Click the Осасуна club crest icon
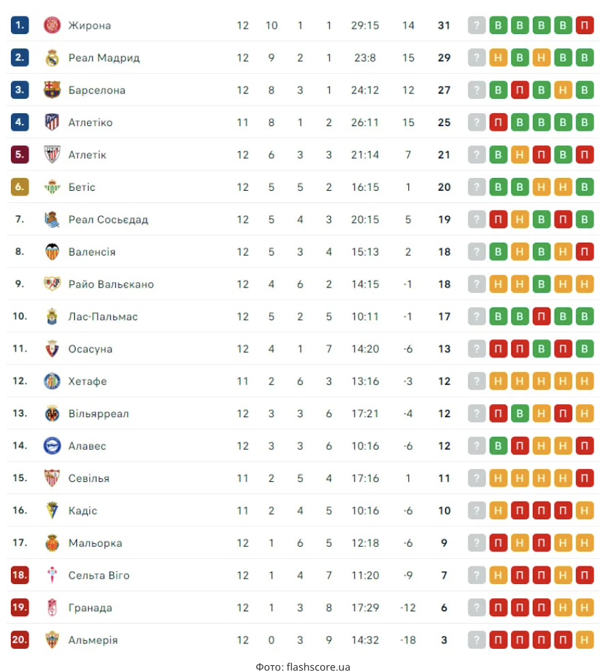The width and height of the screenshot is (616, 672). 52,349
